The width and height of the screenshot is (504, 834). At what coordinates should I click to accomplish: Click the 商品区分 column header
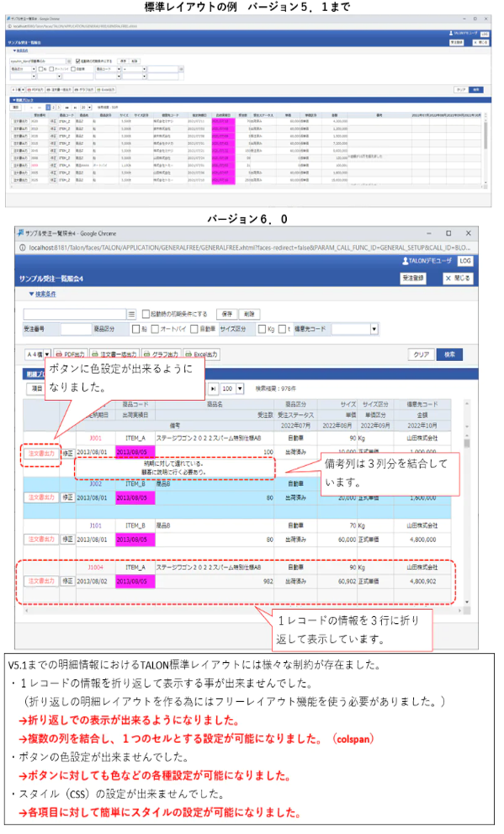coord(296,405)
